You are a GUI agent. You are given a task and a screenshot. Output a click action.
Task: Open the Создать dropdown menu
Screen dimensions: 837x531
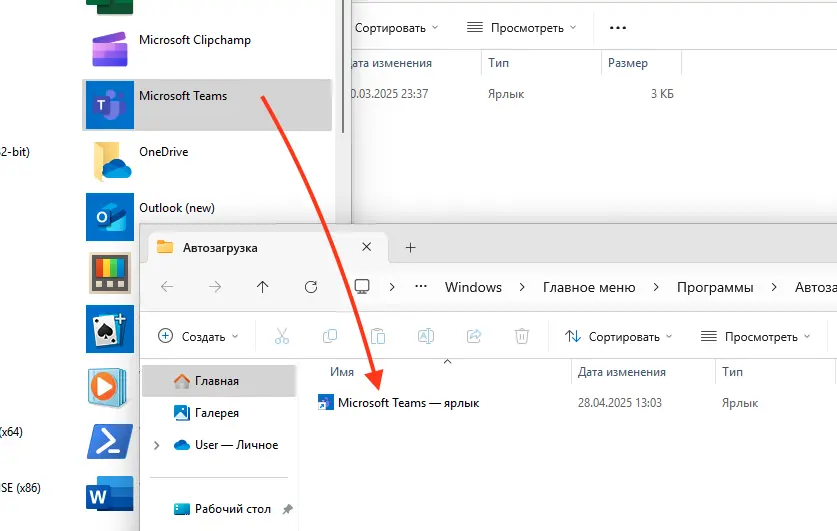click(x=198, y=336)
